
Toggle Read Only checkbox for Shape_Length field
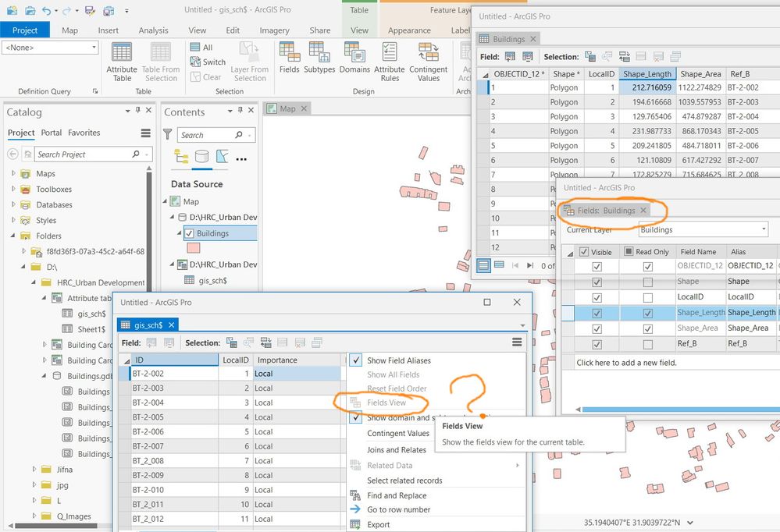click(648, 314)
